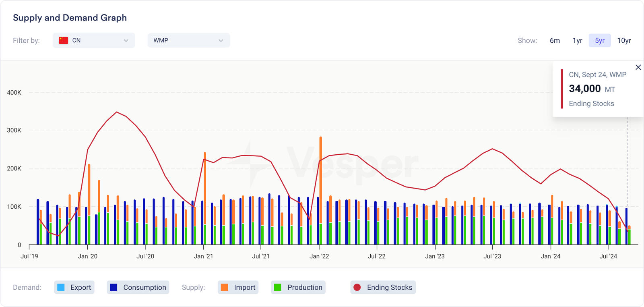Viewport: 644px width, 307px height.
Task: Open the WMP product dropdown
Action: click(188, 40)
